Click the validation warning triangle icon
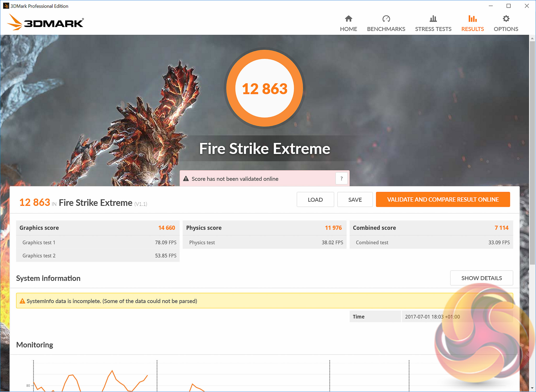Screen dimensions: 536x392 click(x=186, y=179)
